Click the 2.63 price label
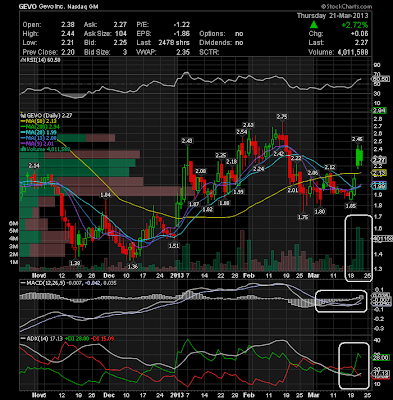The image size is (393, 400). [248, 125]
